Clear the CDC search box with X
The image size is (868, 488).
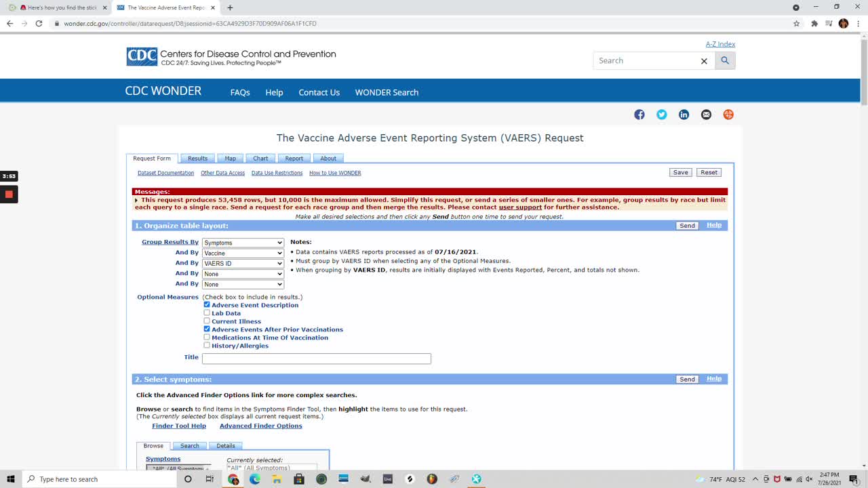click(704, 61)
